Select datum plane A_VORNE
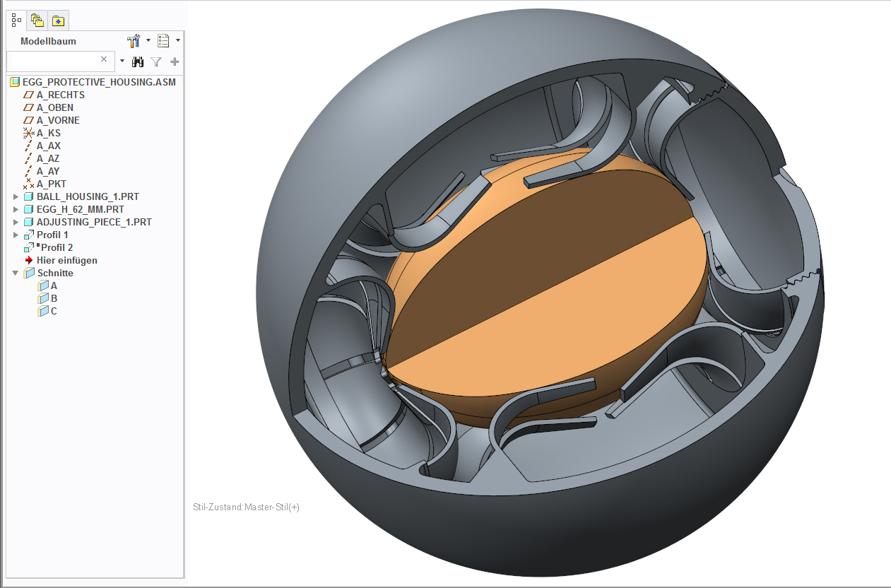The height and width of the screenshot is (588, 891). (58, 120)
